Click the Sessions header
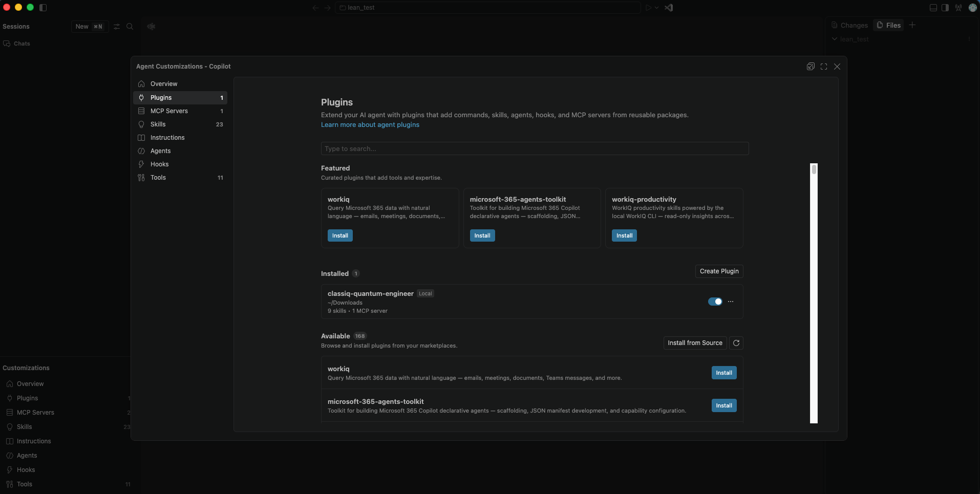The width and height of the screenshot is (980, 494). click(16, 27)
